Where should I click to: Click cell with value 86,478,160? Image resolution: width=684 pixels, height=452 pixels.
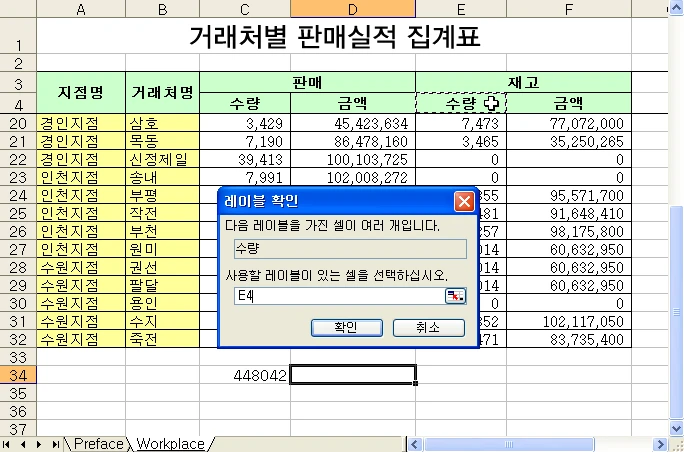[353, 141]
